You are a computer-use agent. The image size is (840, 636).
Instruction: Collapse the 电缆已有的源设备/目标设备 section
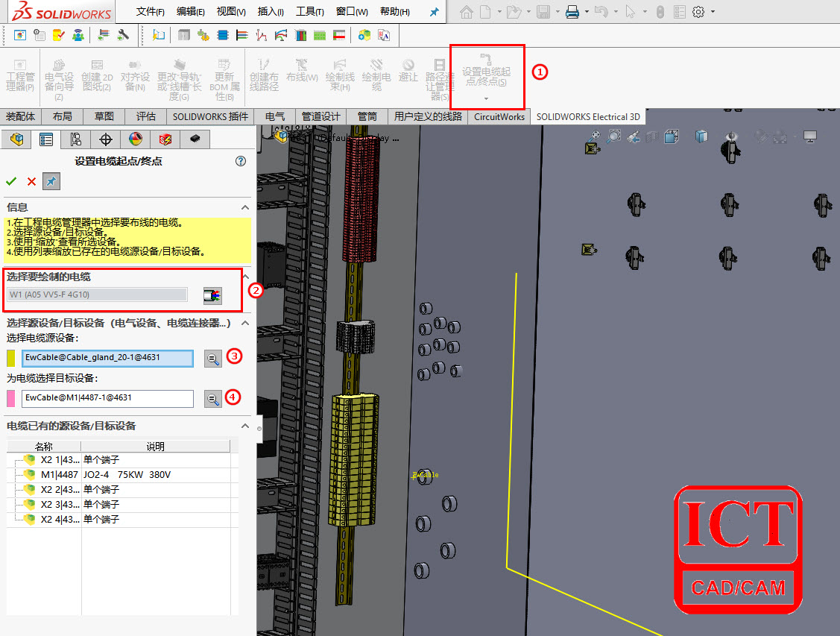pyautogui.click(x=244, y=426)
